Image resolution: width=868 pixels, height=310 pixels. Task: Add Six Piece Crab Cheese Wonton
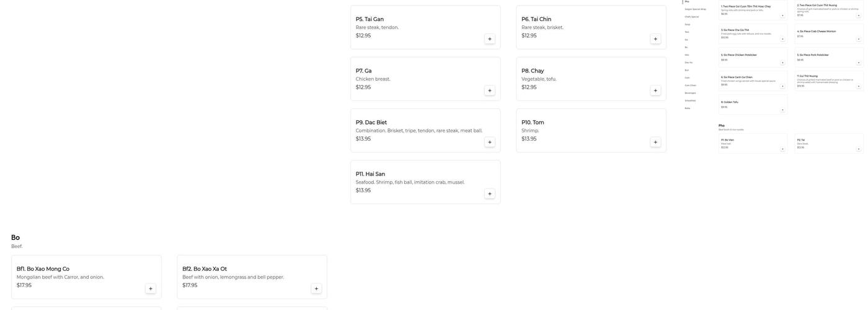[x=859, y=39]
